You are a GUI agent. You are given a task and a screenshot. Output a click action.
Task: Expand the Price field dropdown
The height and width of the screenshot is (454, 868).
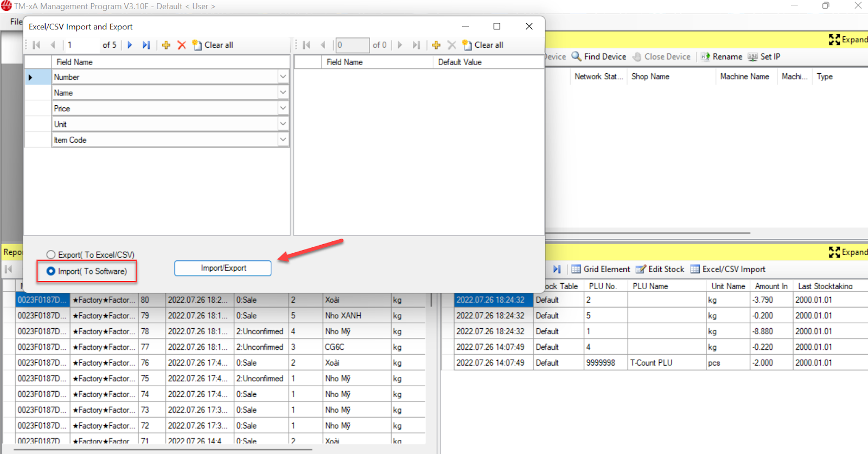click(283, 108)
